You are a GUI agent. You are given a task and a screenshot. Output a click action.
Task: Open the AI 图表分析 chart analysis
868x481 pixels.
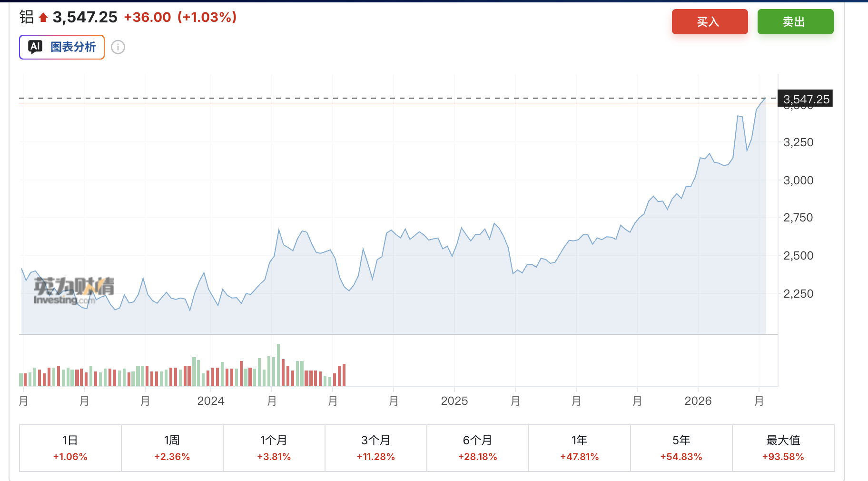tap(62, 47)
